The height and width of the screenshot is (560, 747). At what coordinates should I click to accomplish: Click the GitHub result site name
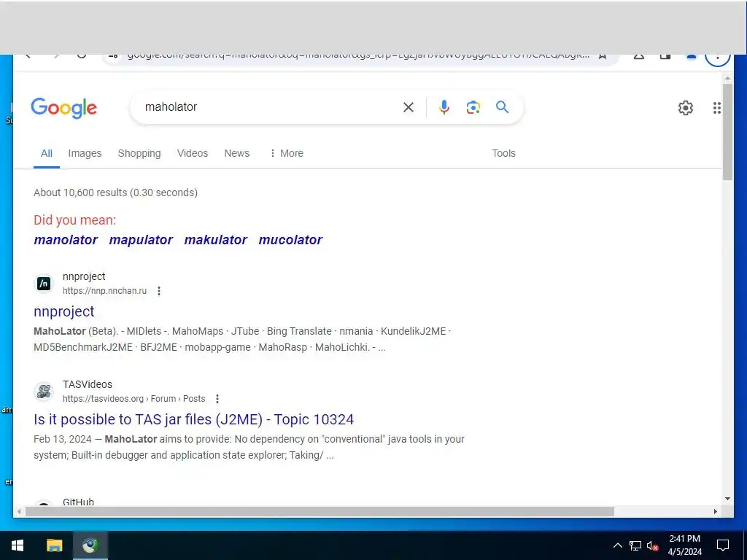(79, 502)
